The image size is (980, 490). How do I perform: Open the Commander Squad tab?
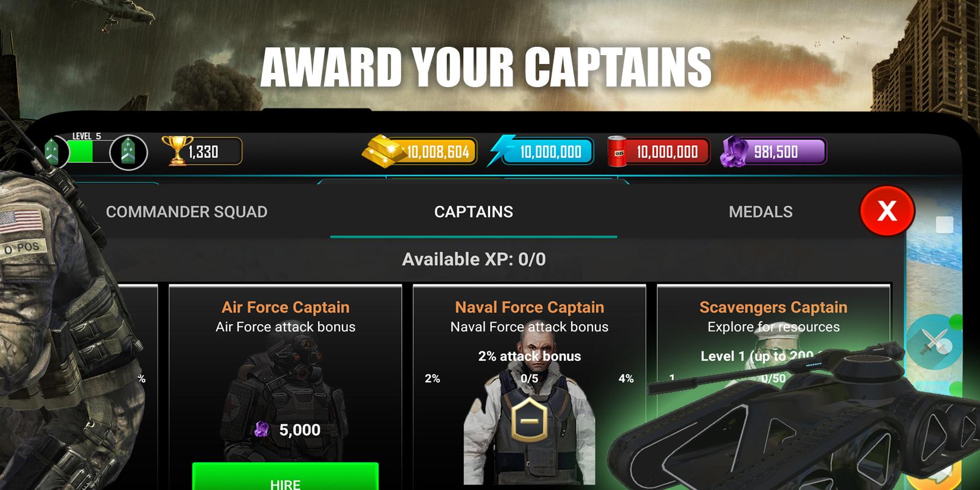click(187, 212)
